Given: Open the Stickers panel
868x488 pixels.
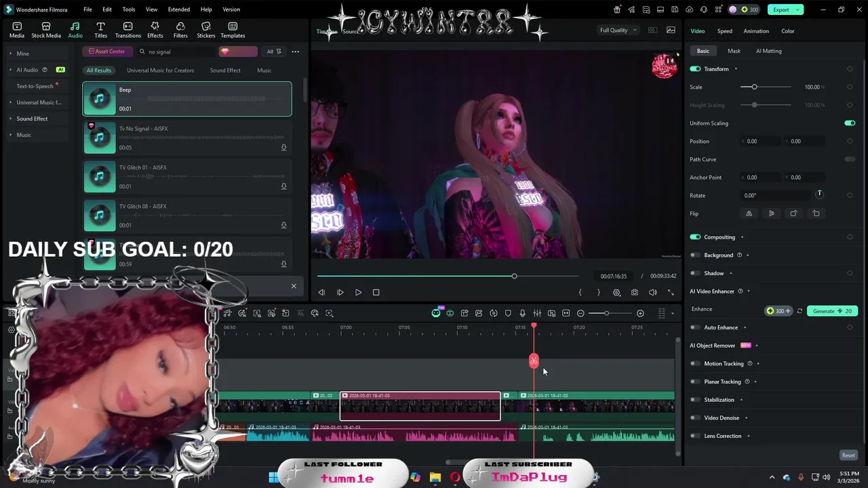Looking at the screenshot, I should (206, 30).
